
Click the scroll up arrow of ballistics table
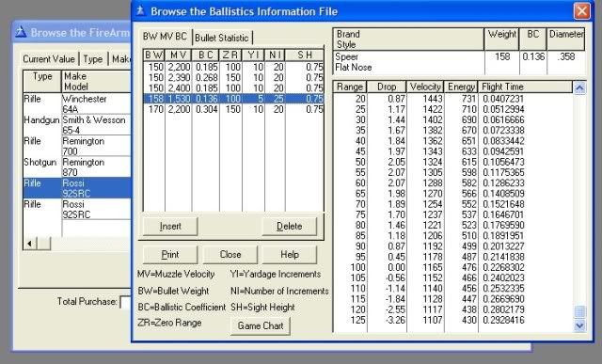(x=579, y=87)
